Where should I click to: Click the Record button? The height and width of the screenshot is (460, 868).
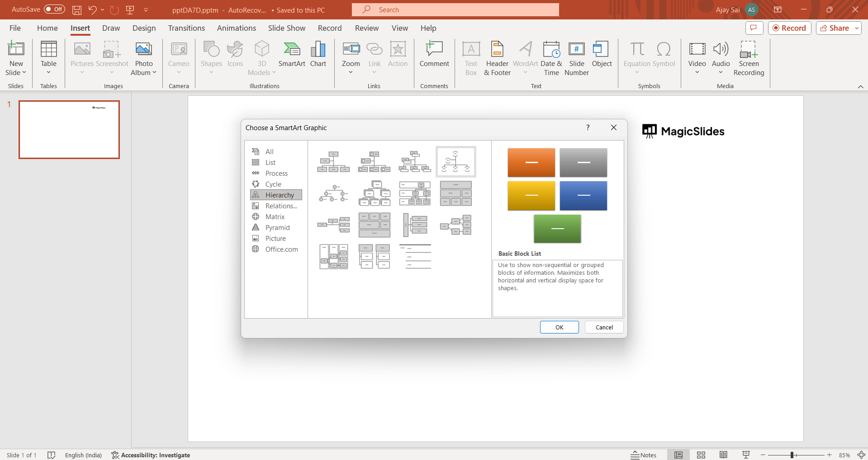click(x=789, y=28)
